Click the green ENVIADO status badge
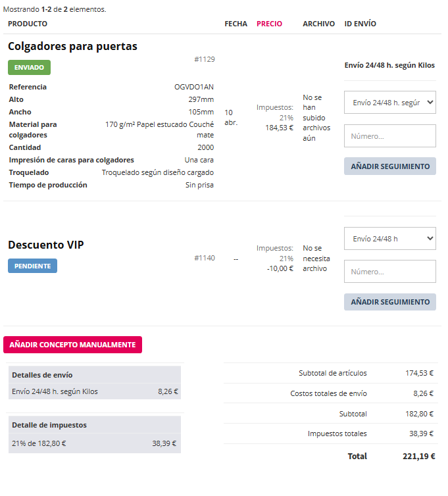 tap(29, 67)
